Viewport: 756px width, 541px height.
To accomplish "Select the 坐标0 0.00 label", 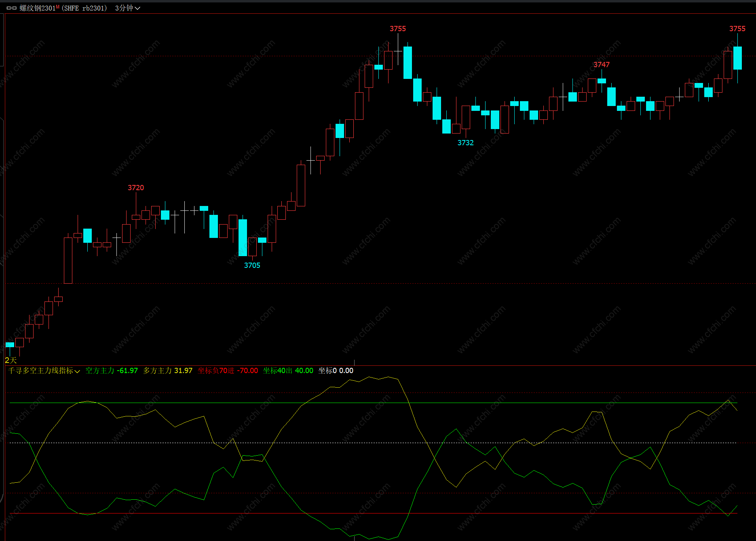I will [x=336, y=371].
